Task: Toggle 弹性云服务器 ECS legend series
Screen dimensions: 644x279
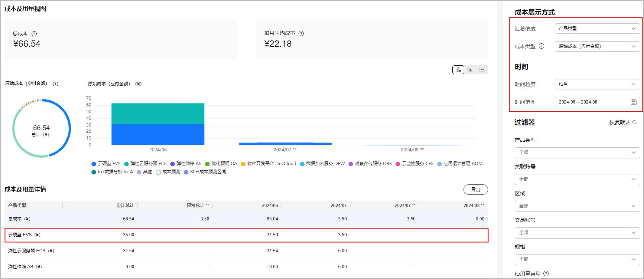Action: [145, 164]
